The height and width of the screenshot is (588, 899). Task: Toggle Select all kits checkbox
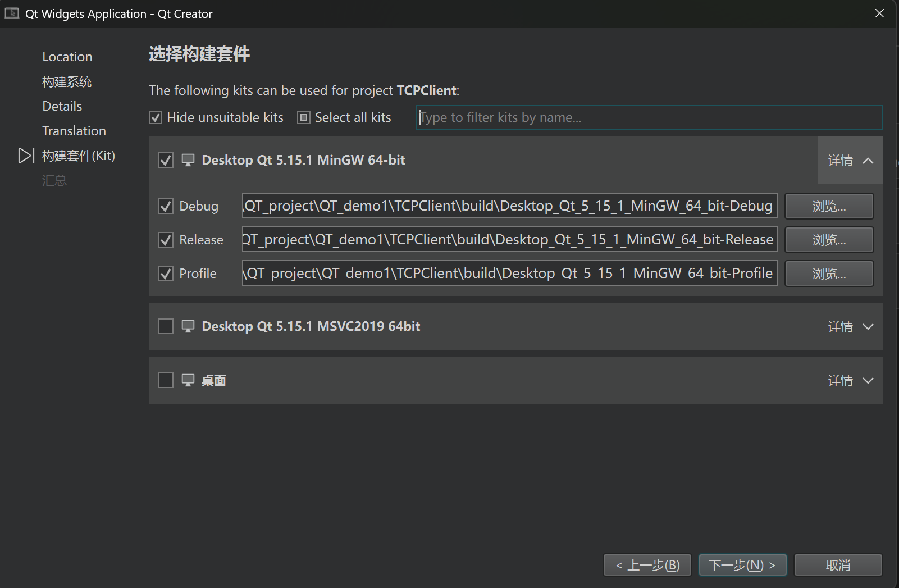coord(304,117)
